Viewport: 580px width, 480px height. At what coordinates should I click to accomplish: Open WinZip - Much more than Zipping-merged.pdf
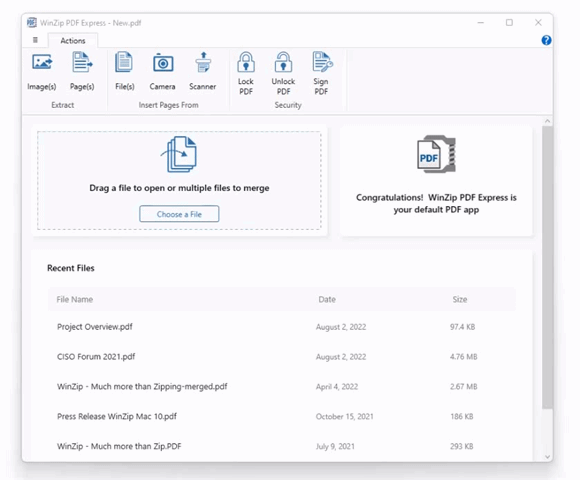[x=142, y=387]
